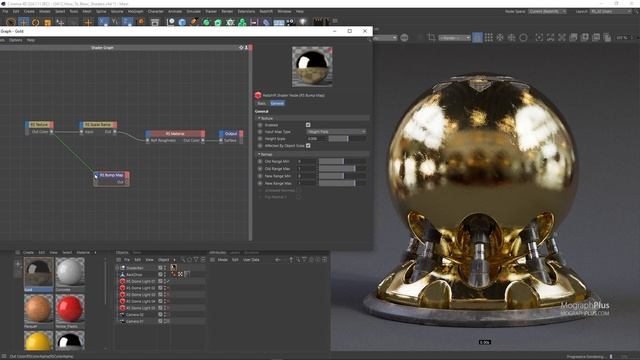Click the highlighted grid icon in RenderView

(477, 38)
